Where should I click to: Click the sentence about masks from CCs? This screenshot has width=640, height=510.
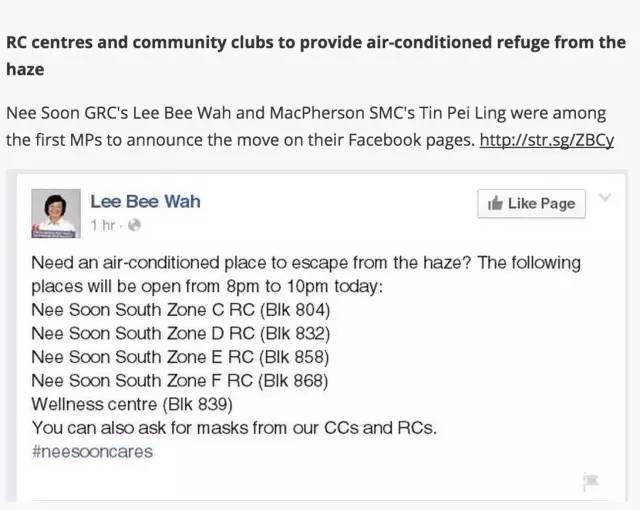[234, 428]
